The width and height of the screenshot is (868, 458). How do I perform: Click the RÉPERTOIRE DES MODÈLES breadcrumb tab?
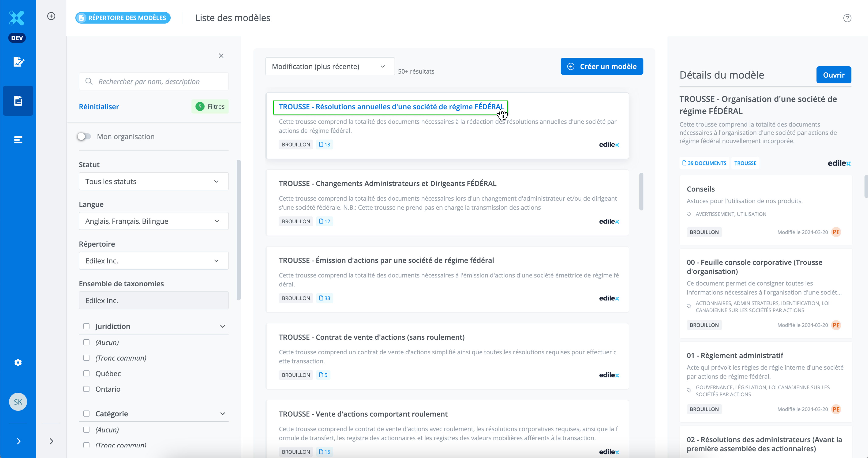pos(123,18)
